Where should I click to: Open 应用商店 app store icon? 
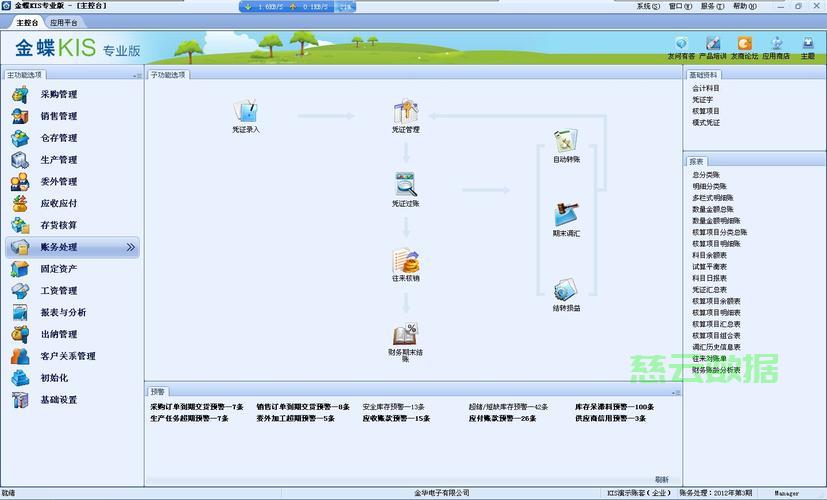pos(776,44)
